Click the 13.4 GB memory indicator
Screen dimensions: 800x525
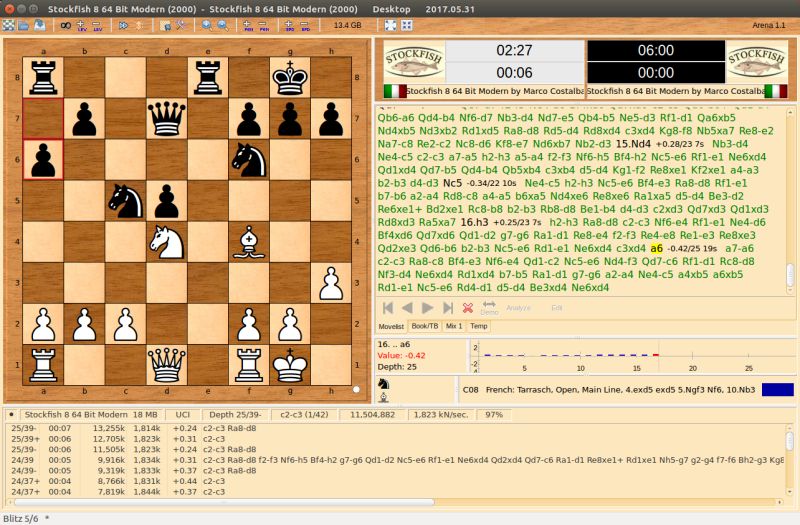347,25
